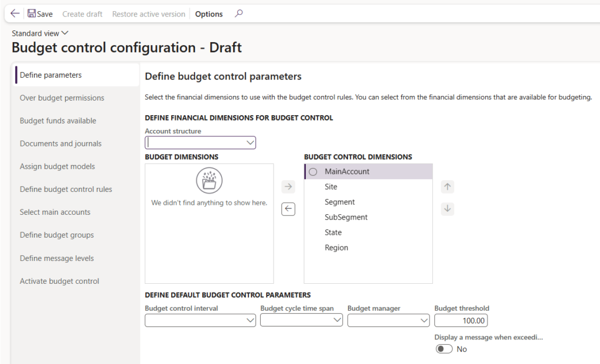This screenshot has width=600, height=364.
Task: Move dimension down with down arrow
Action: click(x=447, y=209)
